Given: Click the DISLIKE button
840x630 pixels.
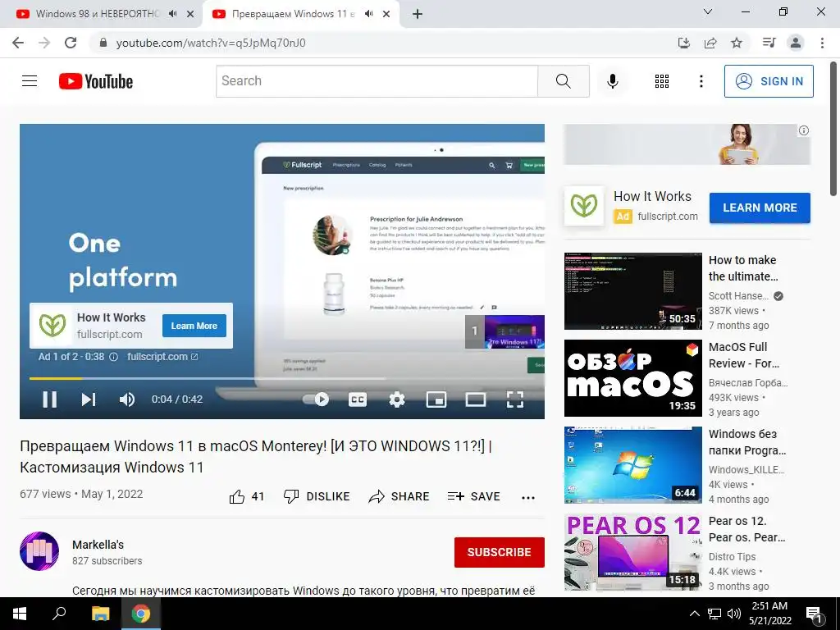Looking at the screenshot, I should pos(317,496).
